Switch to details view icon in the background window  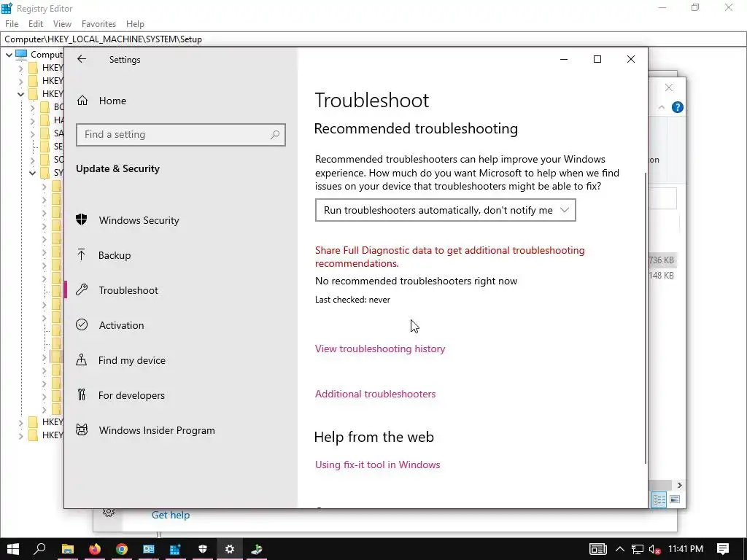tap(659, 499)
